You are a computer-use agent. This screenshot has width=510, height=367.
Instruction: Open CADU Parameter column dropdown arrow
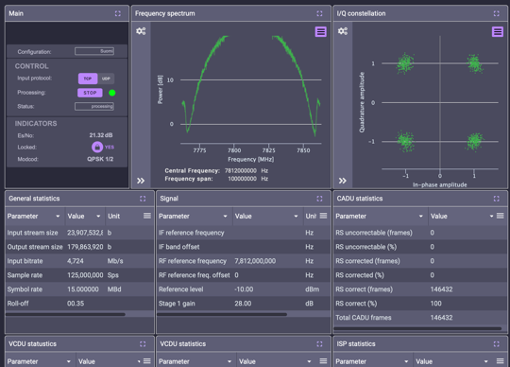[421, 216]
